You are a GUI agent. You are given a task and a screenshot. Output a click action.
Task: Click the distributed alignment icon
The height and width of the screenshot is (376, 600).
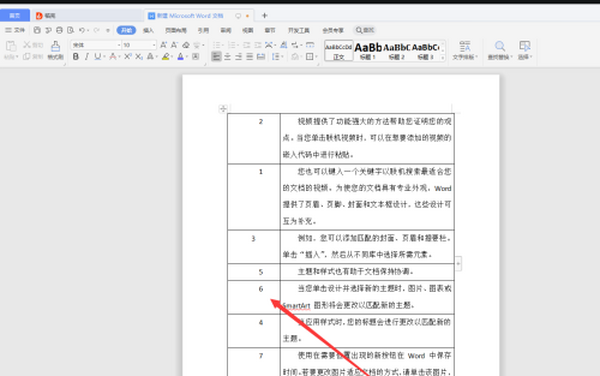click(261, 57)
